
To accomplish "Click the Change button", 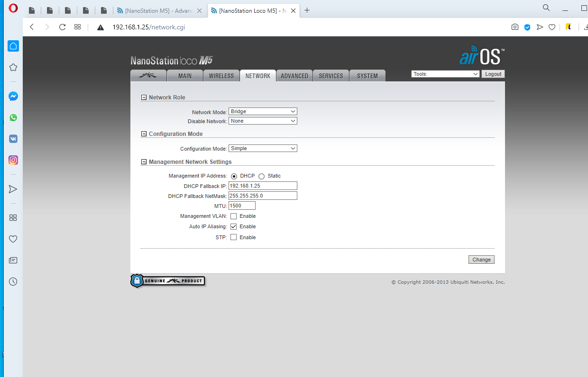I will [x=481, y=260].
